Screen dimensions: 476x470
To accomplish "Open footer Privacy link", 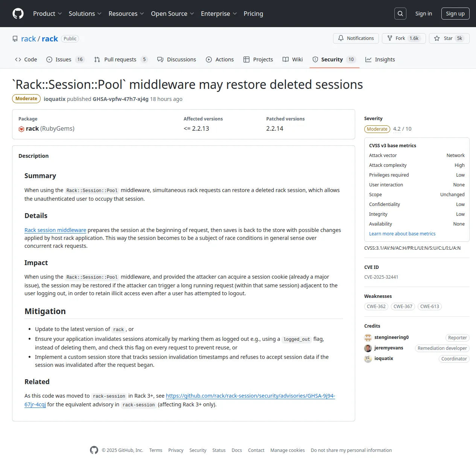I will 176,450.
